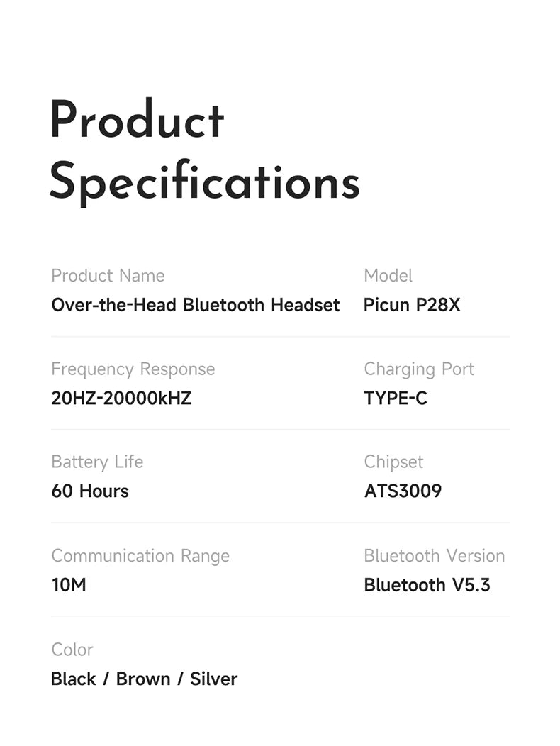Click the "Color" label

tap(72, 650)
